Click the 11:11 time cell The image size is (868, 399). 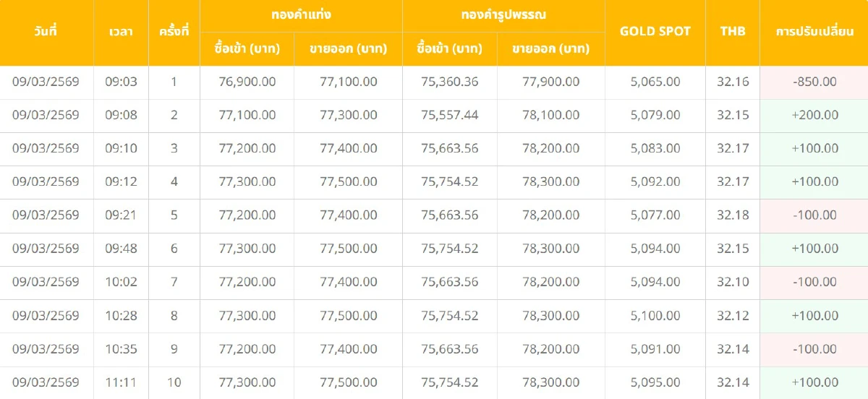click(x=121, y=382)
